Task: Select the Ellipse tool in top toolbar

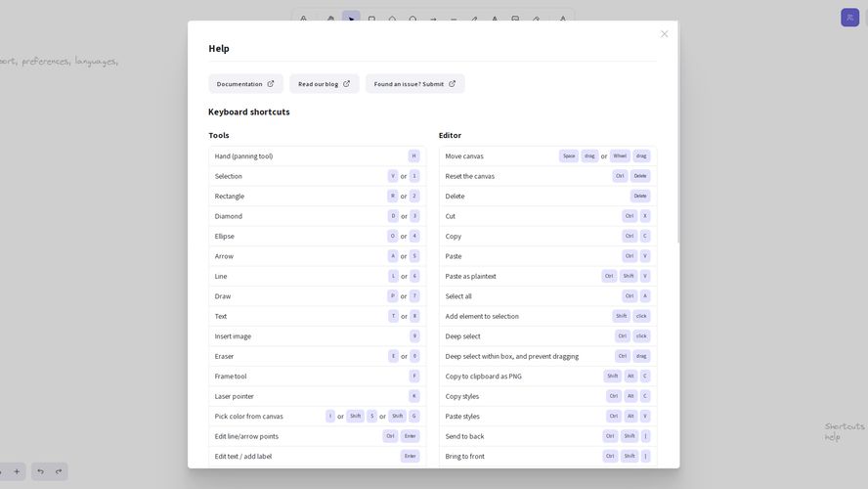Action: click(x=412, y=19)
